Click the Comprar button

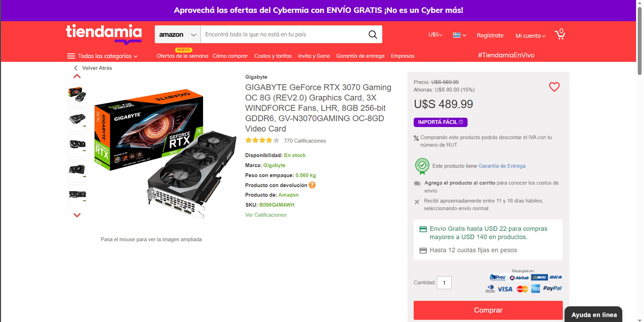pos(488,310)
